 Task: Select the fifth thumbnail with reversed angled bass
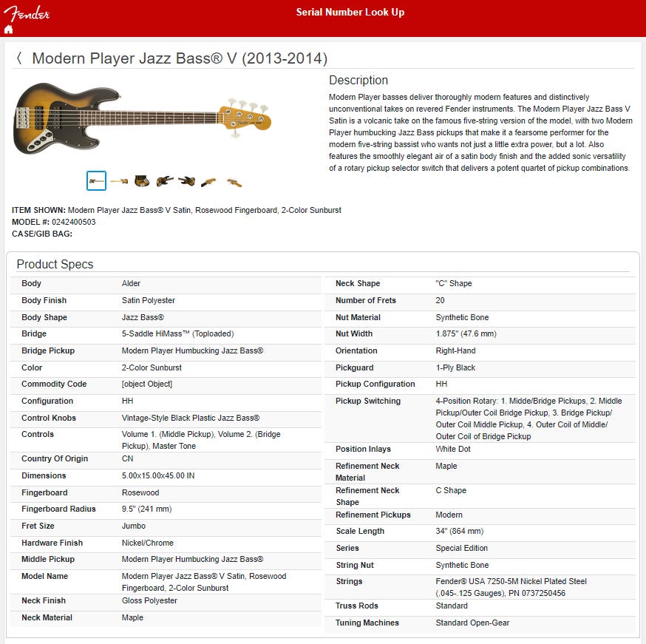pos(187,181)
